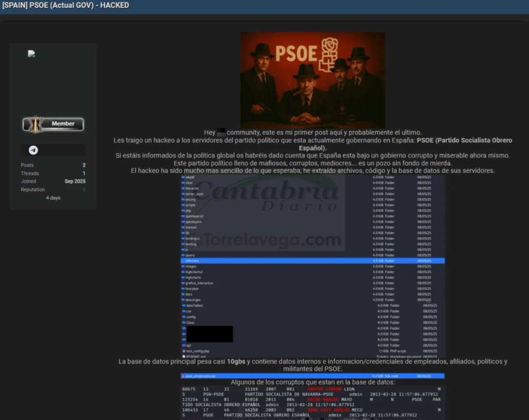
Task: Click the config folder entry
Action: click(x=191, y=317)
